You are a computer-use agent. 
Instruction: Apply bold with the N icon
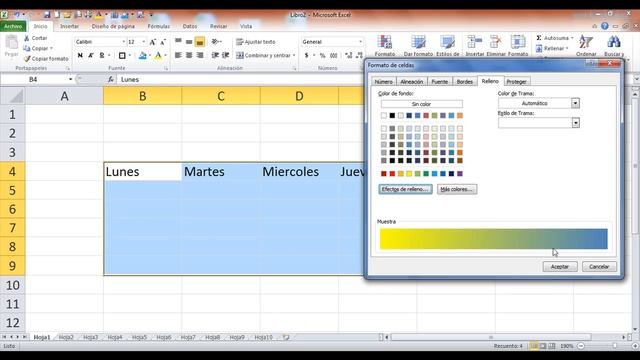tap(80, 55)
